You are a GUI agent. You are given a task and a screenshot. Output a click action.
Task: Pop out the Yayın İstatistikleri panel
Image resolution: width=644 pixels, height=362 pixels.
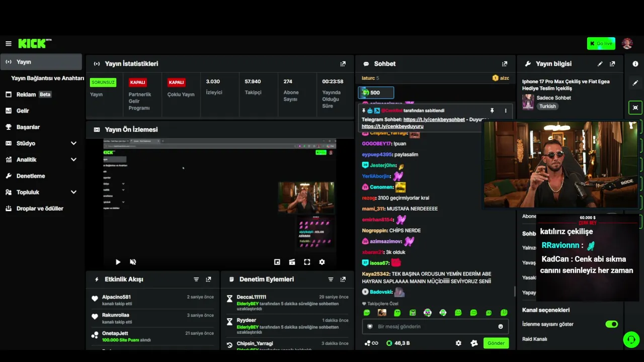tap(343, 64)
